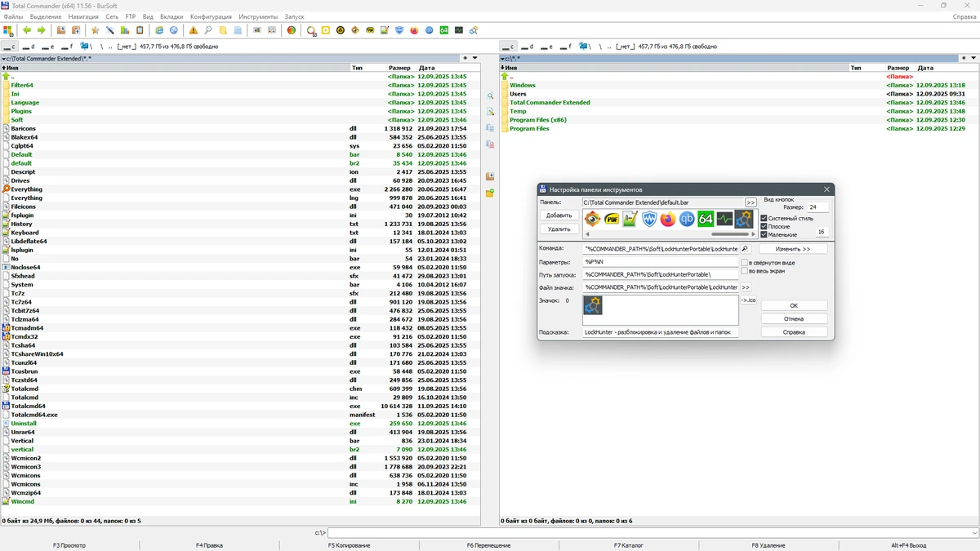Sort left panel by the Размер column header
The image size is (980, 551).
point(399,68)
